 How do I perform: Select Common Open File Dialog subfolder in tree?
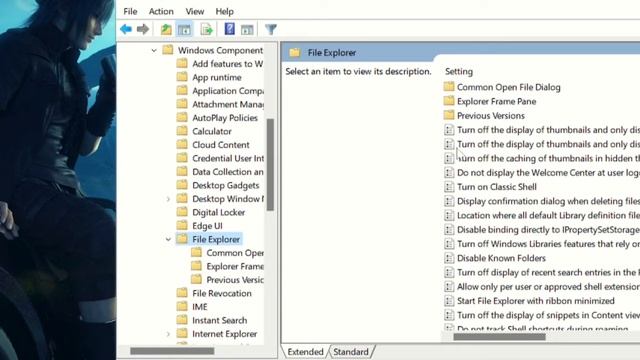(x=227, y=253)
